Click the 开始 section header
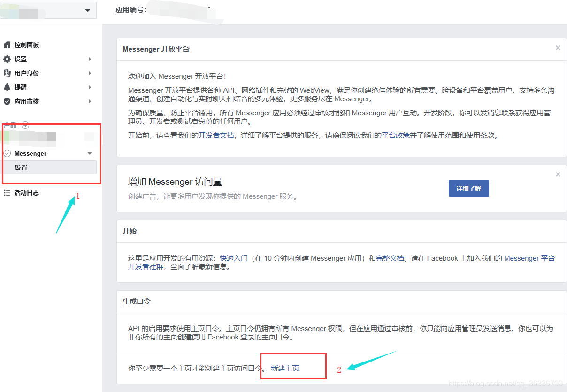This screenshot has width=567, height=392. pyautogui.click(x=130, y=231)
